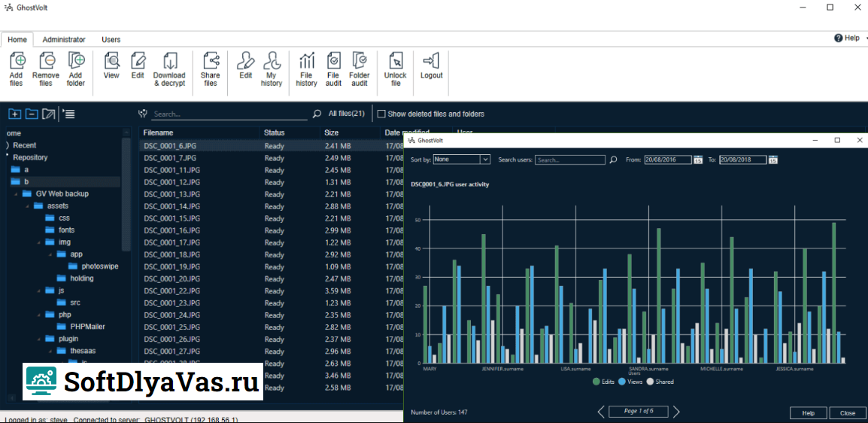Click the View file ribbon icon
Screen dimensions: 868x423
[x=112, y=60]
